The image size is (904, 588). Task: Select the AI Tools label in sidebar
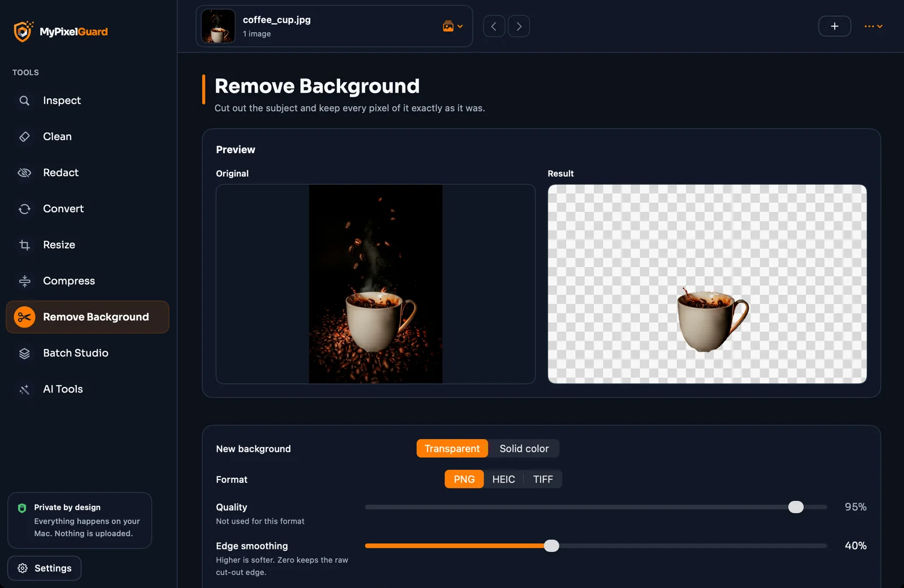(63, 389)
